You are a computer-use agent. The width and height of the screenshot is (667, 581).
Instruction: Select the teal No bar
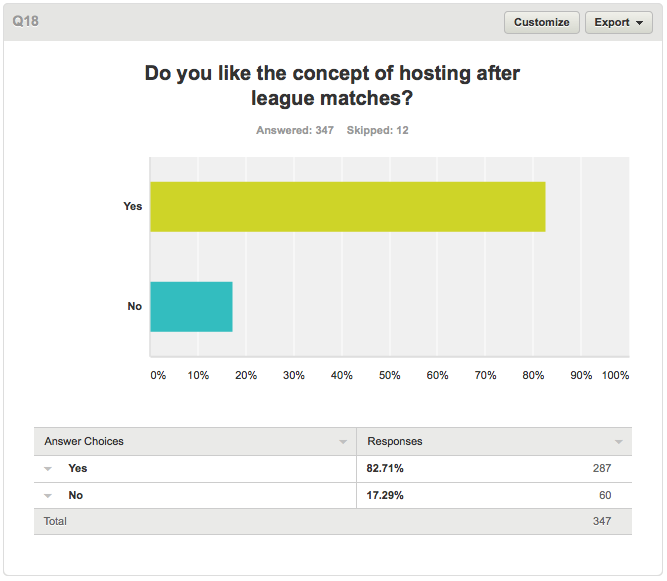[x=191, y=307]
